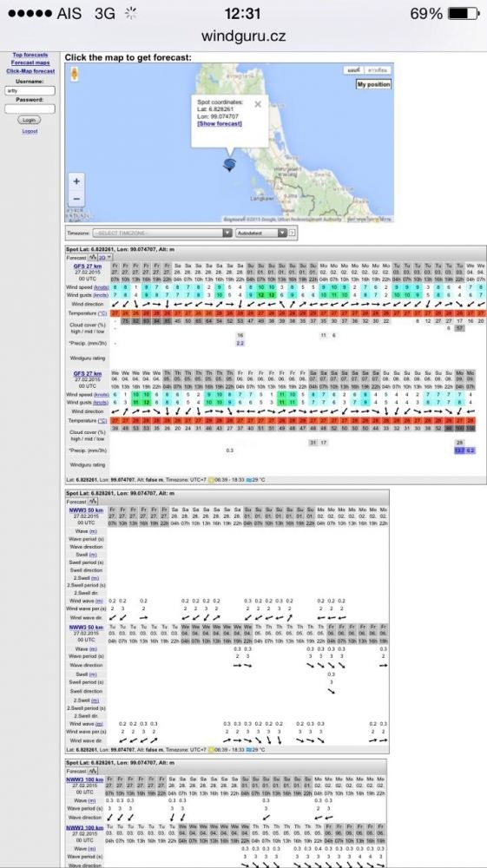This screenshot has height=868, width=487.
Task: Switch map to standard map view toggle
Action: (353, 69)
